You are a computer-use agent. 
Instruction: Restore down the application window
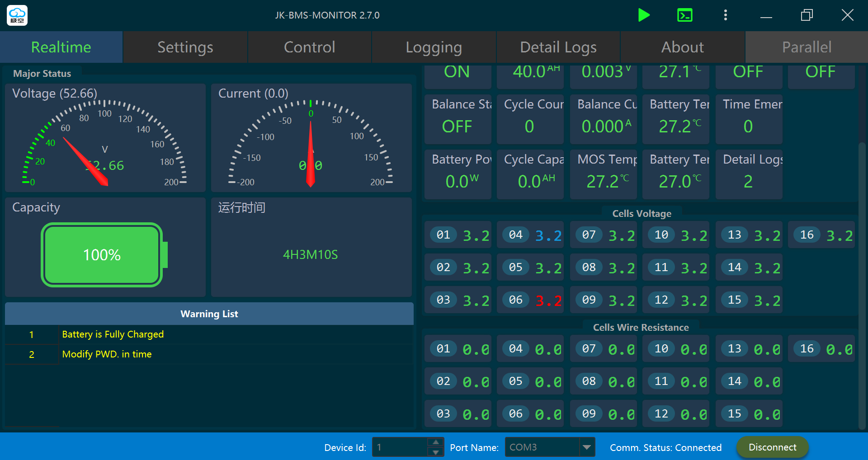pos(807,15)
